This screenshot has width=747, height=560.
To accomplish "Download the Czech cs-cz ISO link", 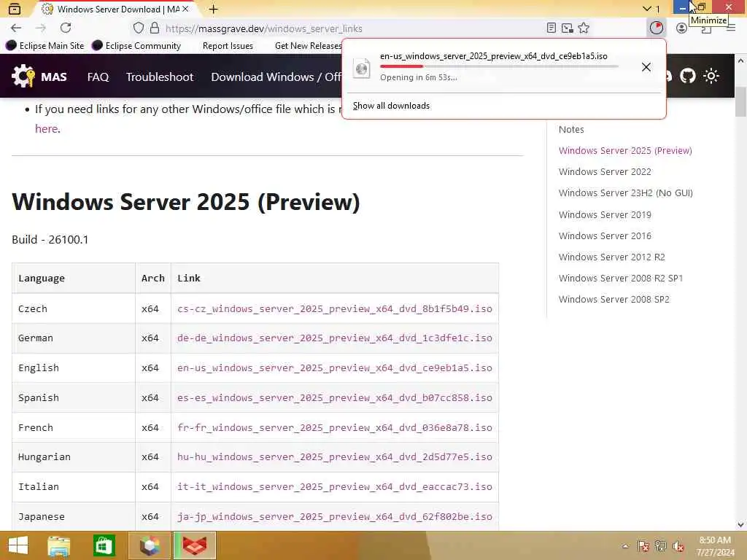I will pyautogui.click(x=334, y=308).
